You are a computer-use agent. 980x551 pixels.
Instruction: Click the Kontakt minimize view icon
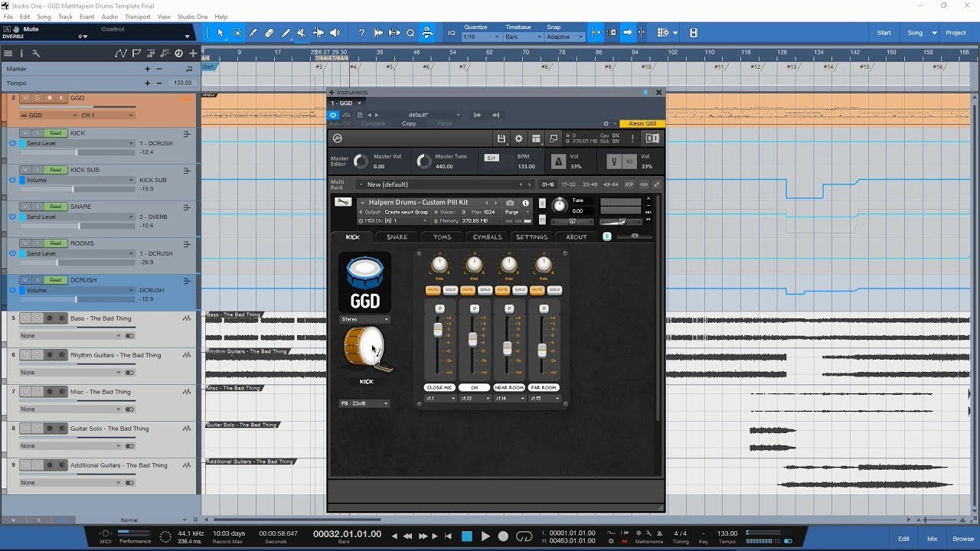(x=554, y=139)
